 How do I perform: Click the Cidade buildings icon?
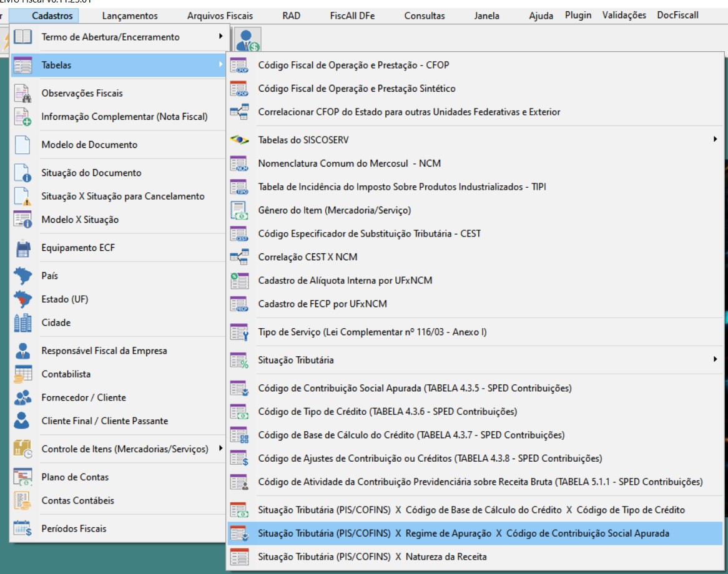(22, 323)
